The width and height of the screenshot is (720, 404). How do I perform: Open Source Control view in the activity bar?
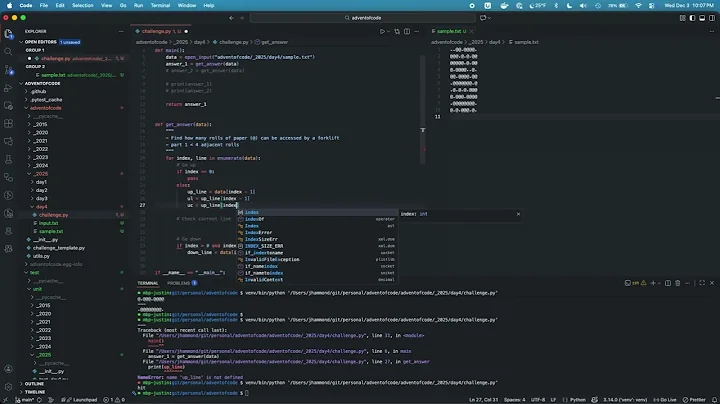point(8,70)
